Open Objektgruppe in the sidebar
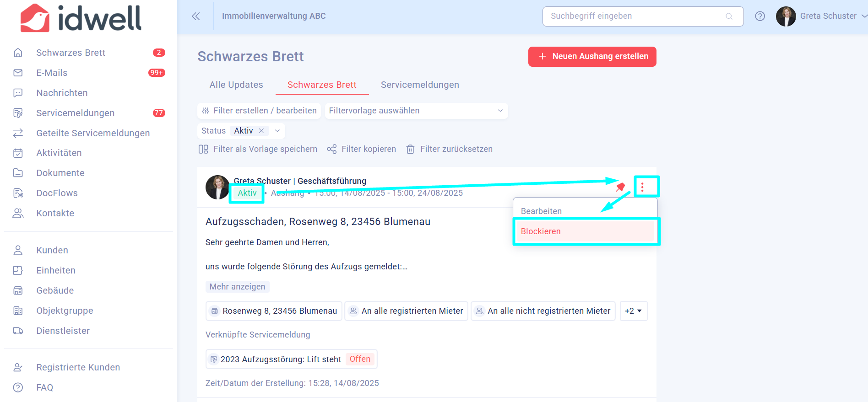 point(65,311)
